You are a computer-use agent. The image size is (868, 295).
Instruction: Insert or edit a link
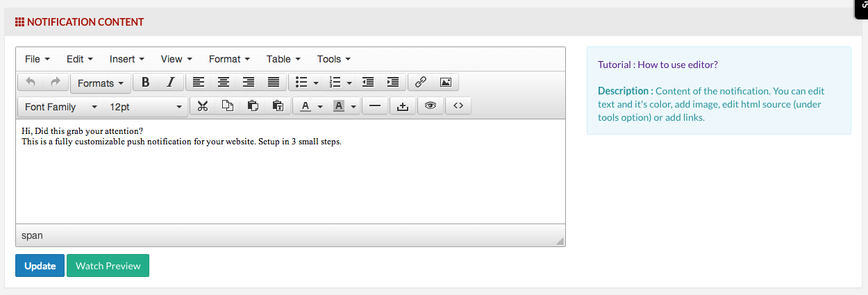pos(421,83)
